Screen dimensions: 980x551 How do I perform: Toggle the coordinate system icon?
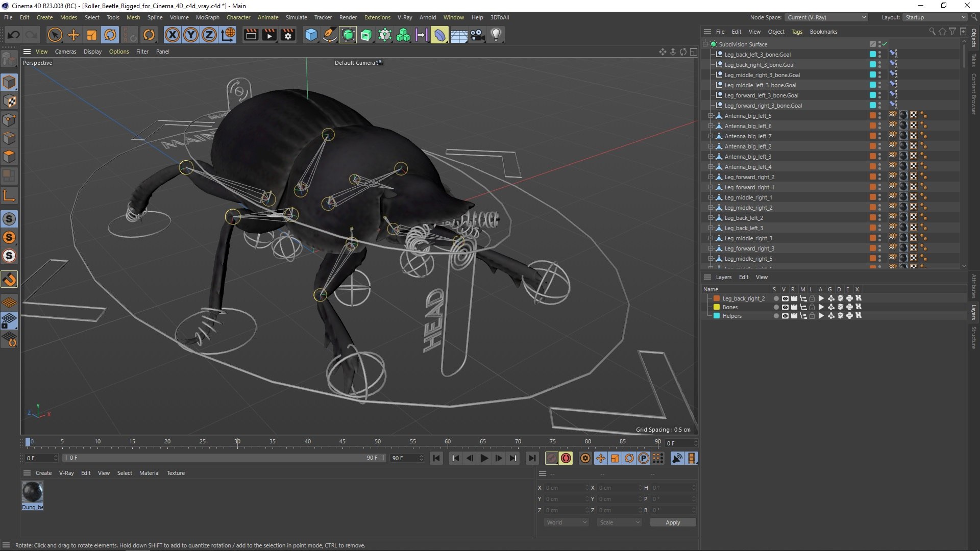229,35
